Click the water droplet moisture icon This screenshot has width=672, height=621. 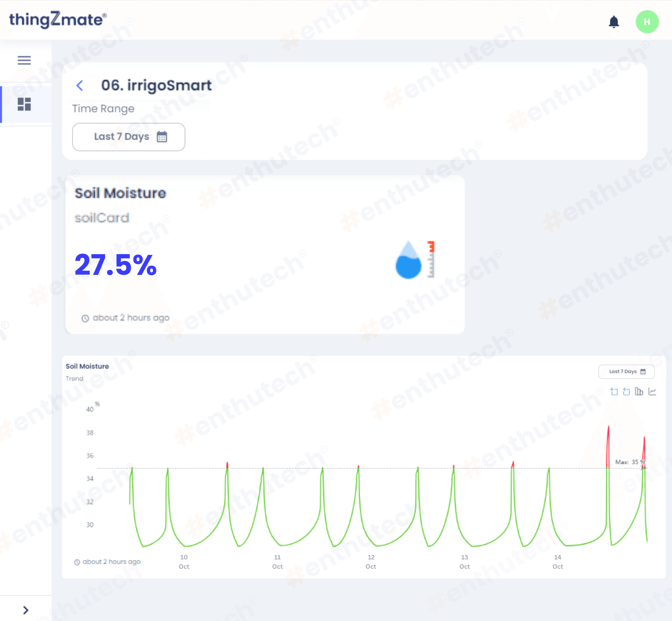pyautogui.click(x=408, y=260)
